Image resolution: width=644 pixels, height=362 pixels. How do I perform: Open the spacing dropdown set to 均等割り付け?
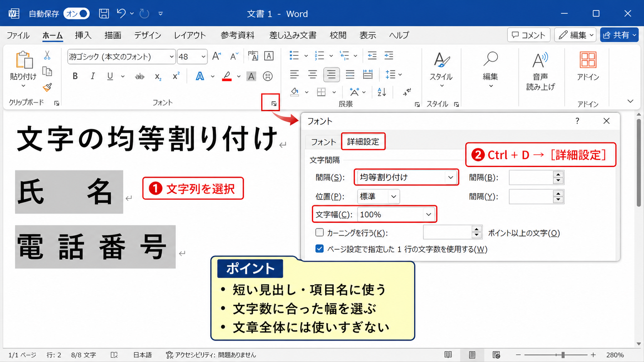450,177
